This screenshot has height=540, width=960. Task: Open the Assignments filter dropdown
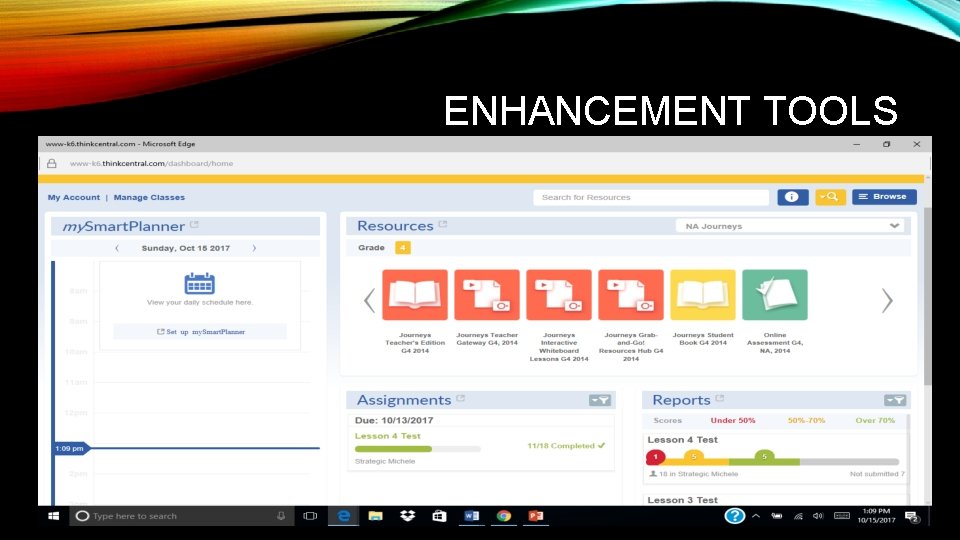(x=600, y=400)
